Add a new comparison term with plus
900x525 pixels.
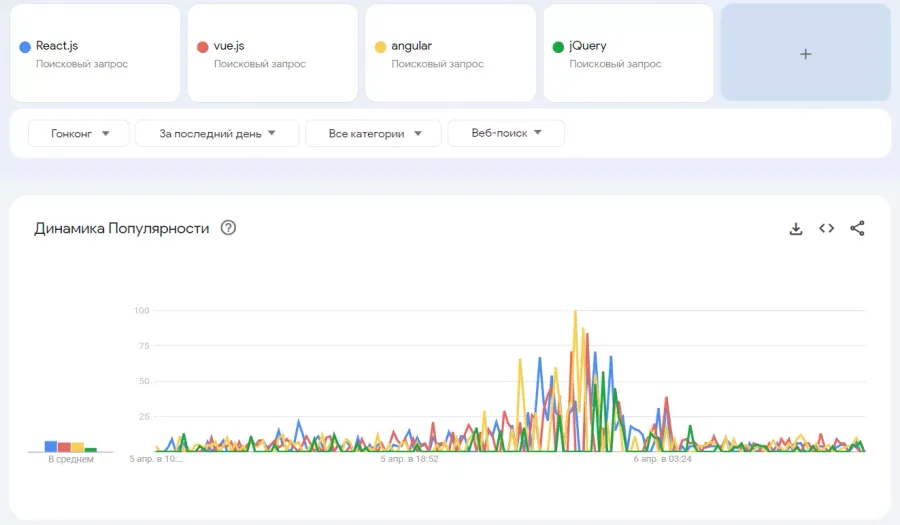point(805,53)
